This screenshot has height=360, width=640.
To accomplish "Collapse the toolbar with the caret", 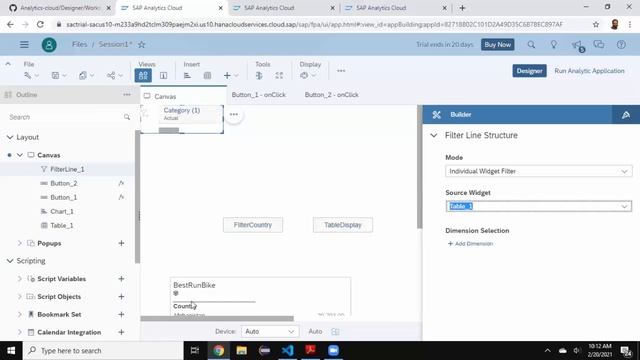I will [8, 64].
